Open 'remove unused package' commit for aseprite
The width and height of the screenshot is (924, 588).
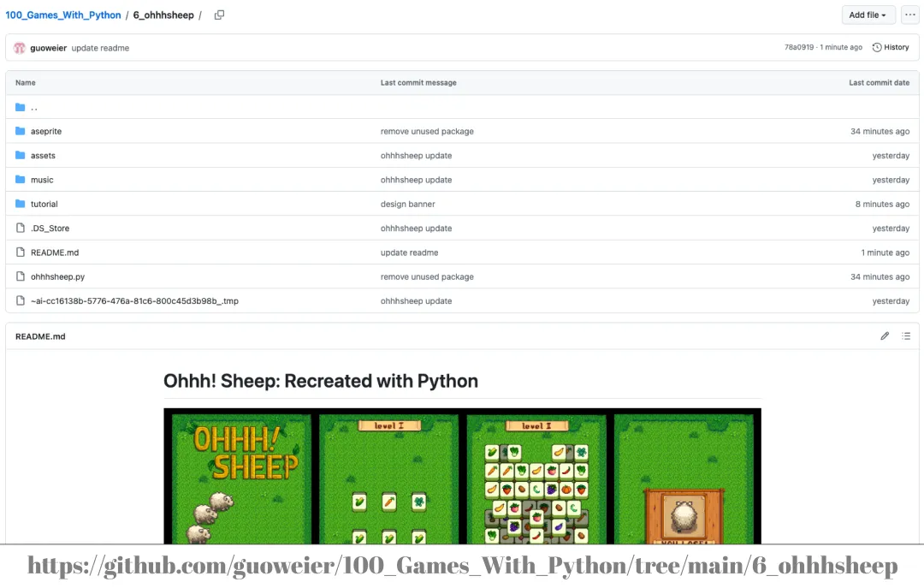click(427, 132)
